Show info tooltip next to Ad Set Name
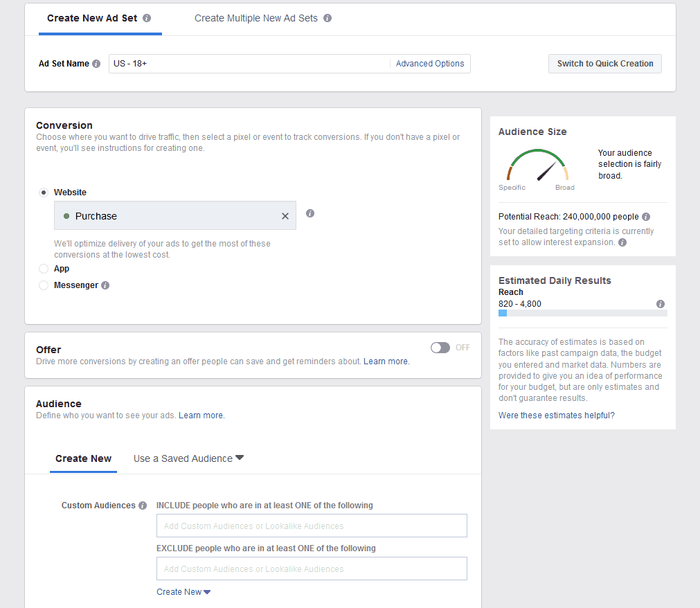The image size is (700, 608). click(96, 64)
